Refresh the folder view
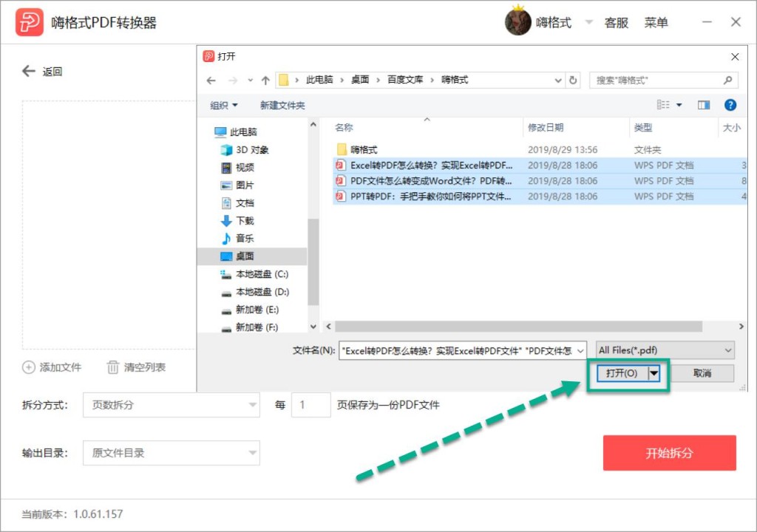Screen dimensions: 757x532 [x=573, y=80]
